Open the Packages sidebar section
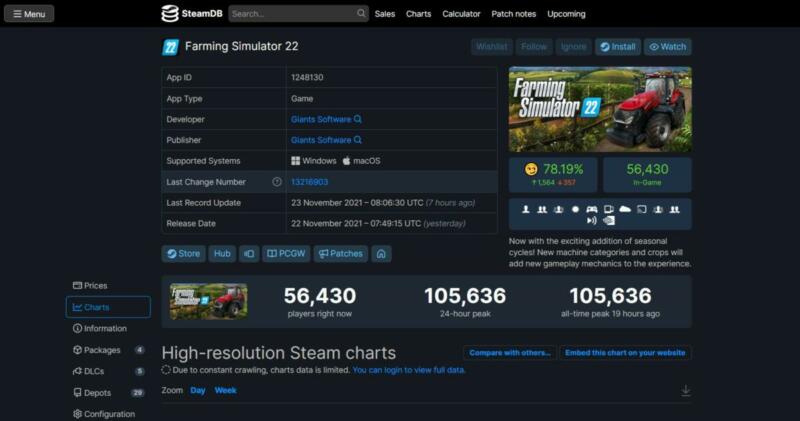800x421 pixels. [x=108, y=350]
